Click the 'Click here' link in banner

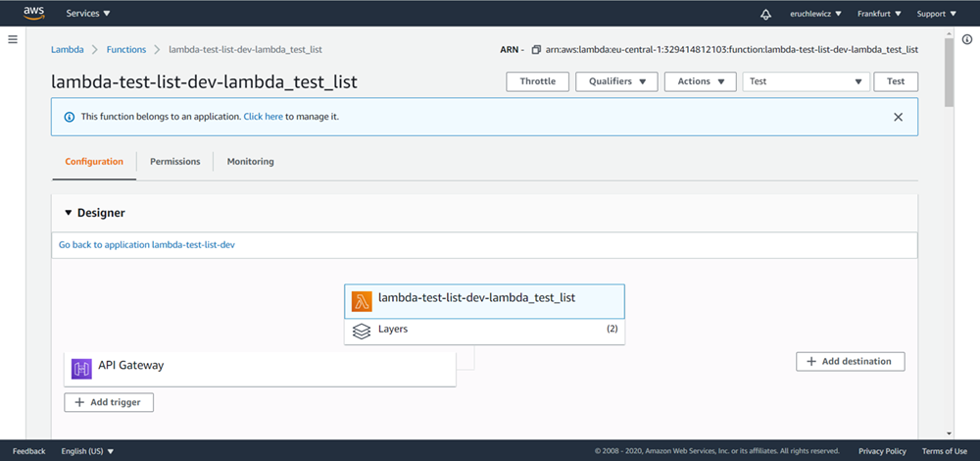[263, 117]
